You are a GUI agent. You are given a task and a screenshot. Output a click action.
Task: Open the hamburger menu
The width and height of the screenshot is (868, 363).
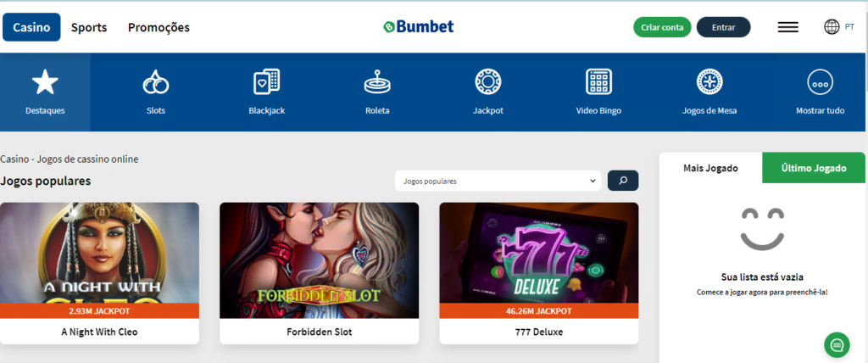click(x=787, y=27)
